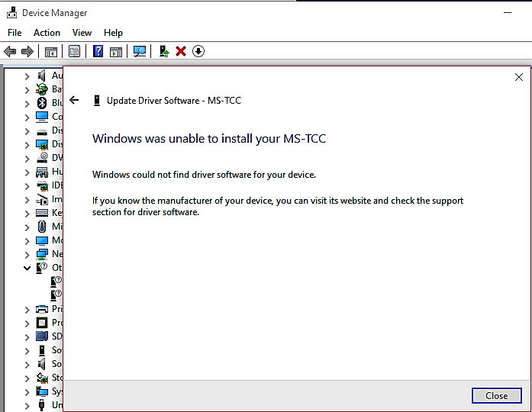
Task: Expand the Network adapters tree node
Action: point(27,255)
